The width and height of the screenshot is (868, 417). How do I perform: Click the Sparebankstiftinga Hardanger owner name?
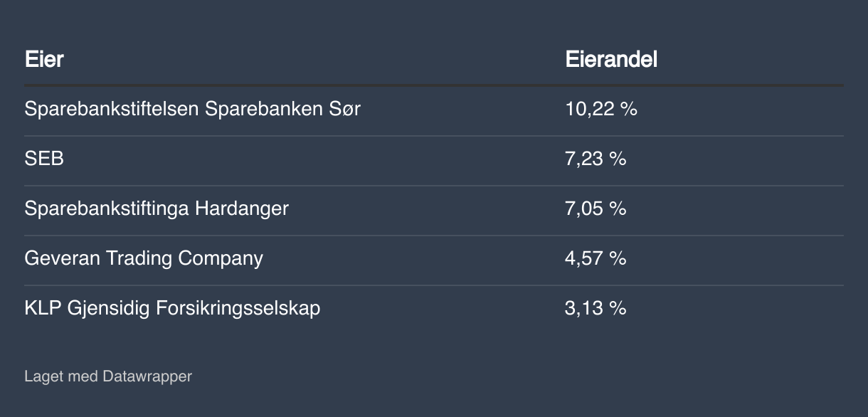157,208
